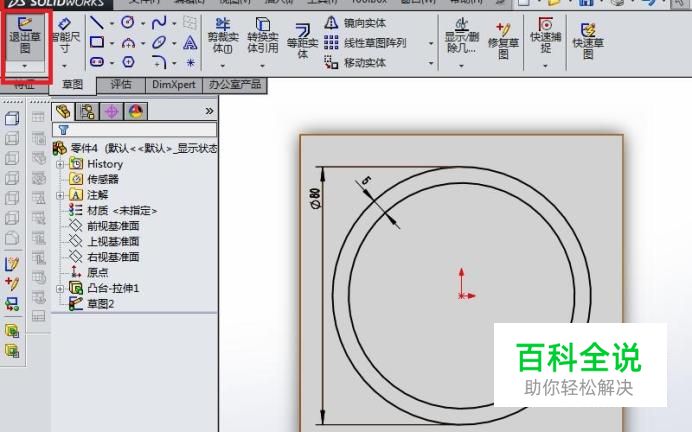Viewport: 692px width, 432px height.
Task: Select the sketch Fillet tool
Action: click(159, 62)
